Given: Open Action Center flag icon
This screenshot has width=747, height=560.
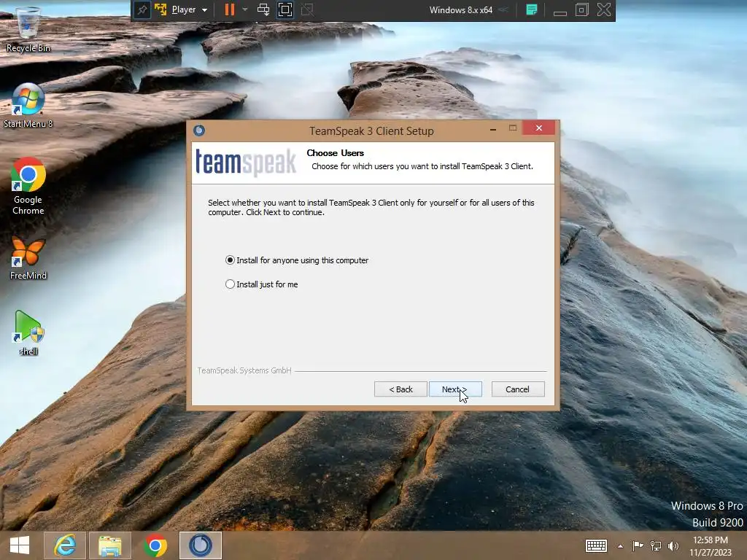Looking at the screenshot, I should (x=638, y=545).
